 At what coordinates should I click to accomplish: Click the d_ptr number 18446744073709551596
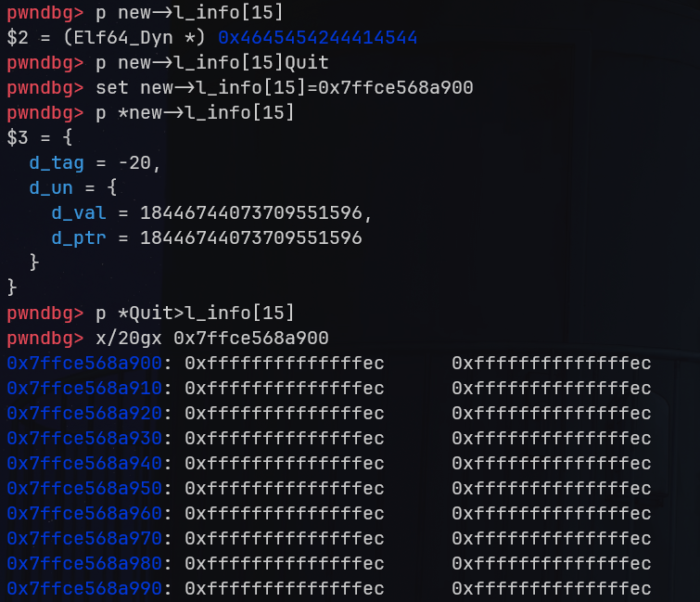click(x=250, y=238)
